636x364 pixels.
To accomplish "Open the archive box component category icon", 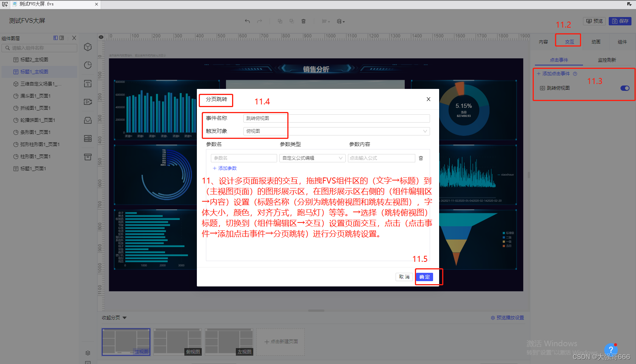I will pyautogui.click(x=88, y=157).
